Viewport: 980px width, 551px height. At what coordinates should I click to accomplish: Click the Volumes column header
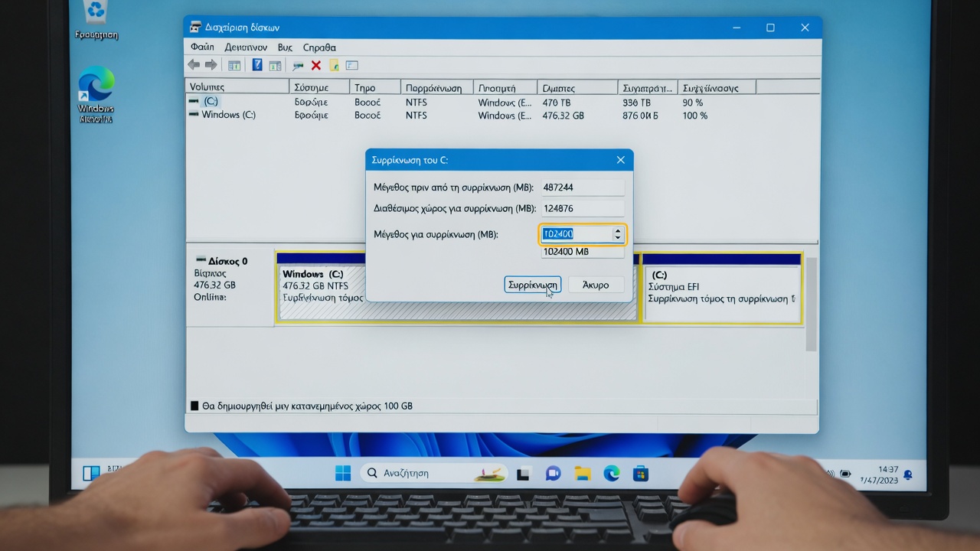tap(237, 87)
